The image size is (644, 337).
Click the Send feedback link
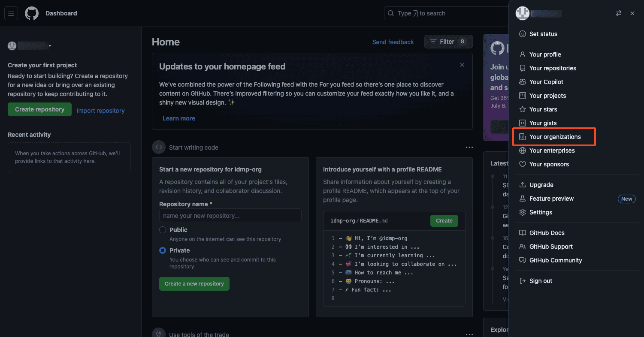393,42
